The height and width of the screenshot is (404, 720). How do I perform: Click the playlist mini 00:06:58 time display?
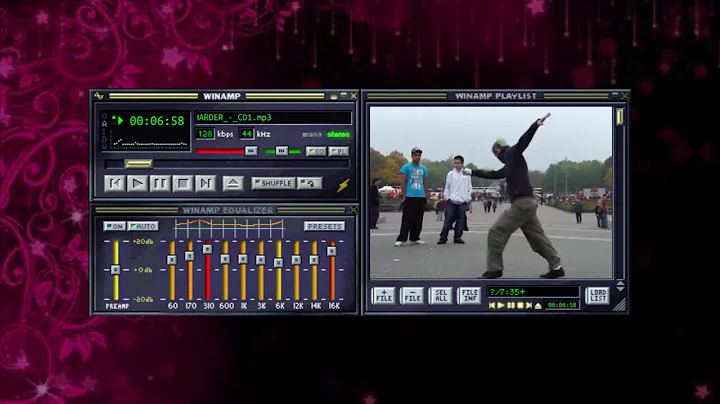562,305
